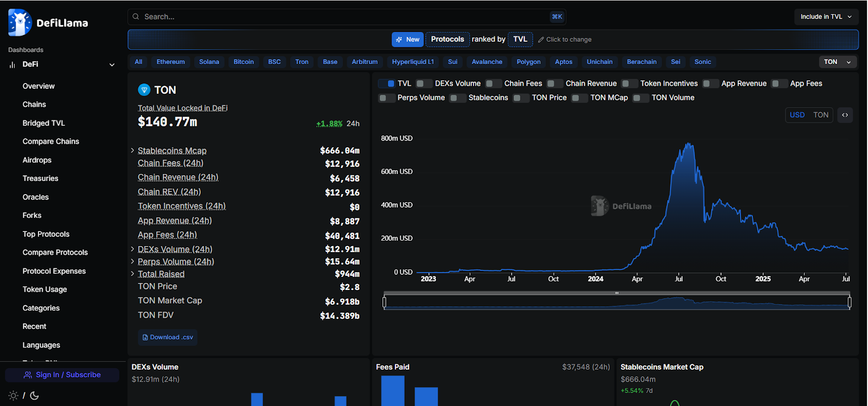This screenshot has height=406, width=868.
Task: Select the Berachain chain tab
Action: (642, 62)
